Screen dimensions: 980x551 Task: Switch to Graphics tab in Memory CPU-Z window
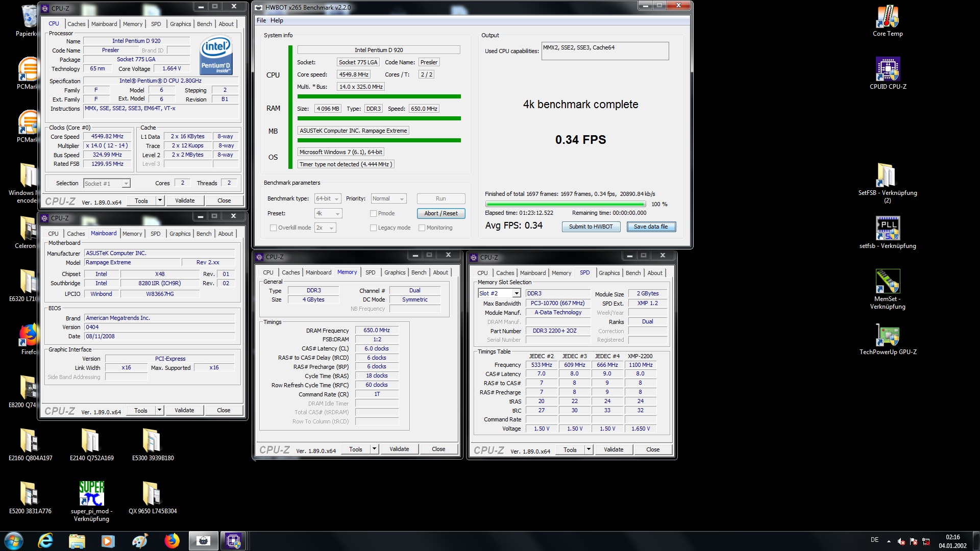click(x=395, y=272)
